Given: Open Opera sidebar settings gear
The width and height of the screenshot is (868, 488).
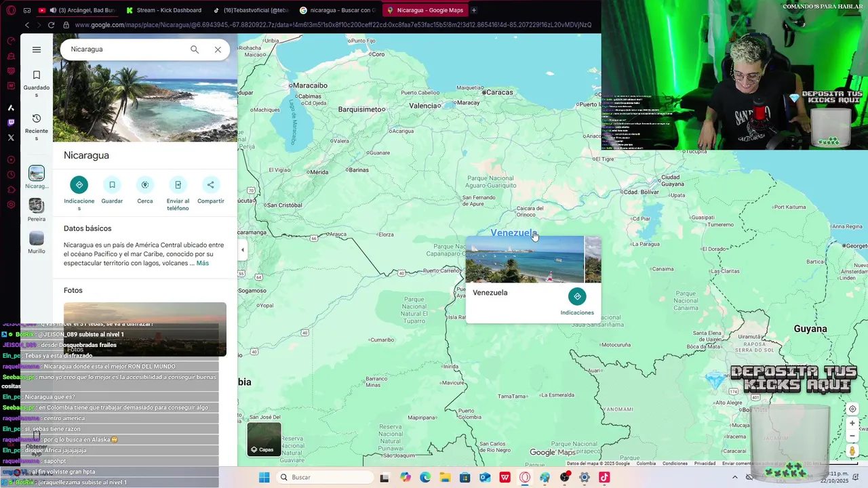Looking at the screenshot, I should [x=11, y=205].
